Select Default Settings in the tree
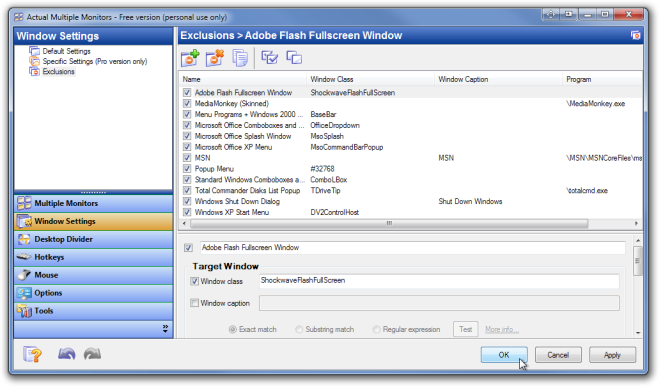The width and height of the screenshot is (660, 387). 67,51
